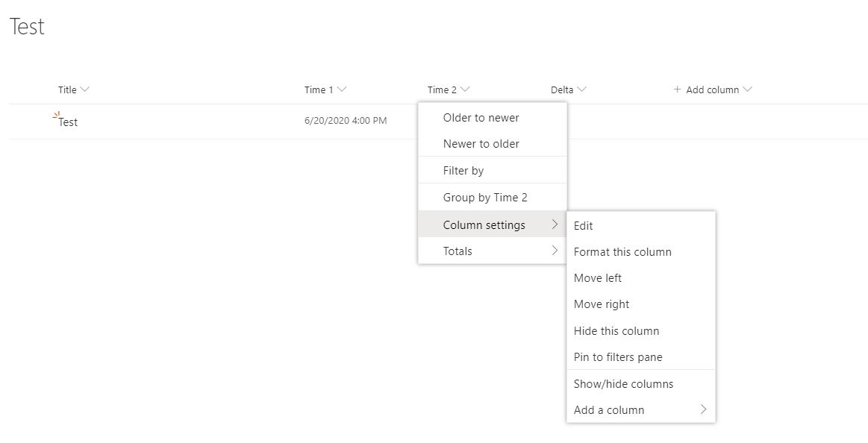Image resolution: width=868 pixels, height=443 pixels.
Task: Select Format this column
Action: 622,252
